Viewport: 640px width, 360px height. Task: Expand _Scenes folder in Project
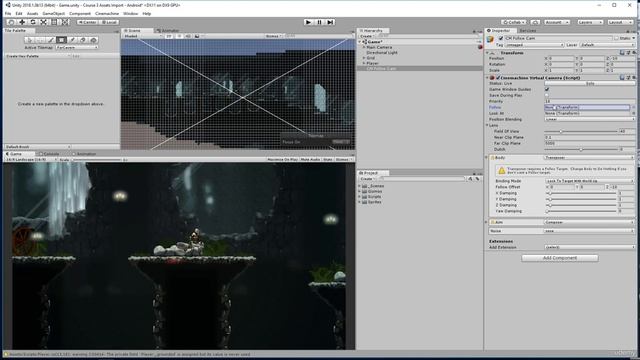360,186
